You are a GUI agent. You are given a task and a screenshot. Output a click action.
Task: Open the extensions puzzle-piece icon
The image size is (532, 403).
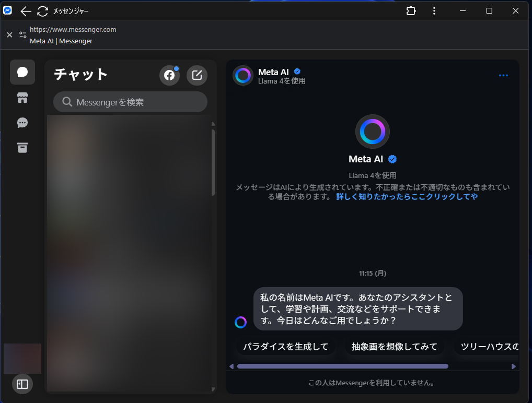[411, 11]
